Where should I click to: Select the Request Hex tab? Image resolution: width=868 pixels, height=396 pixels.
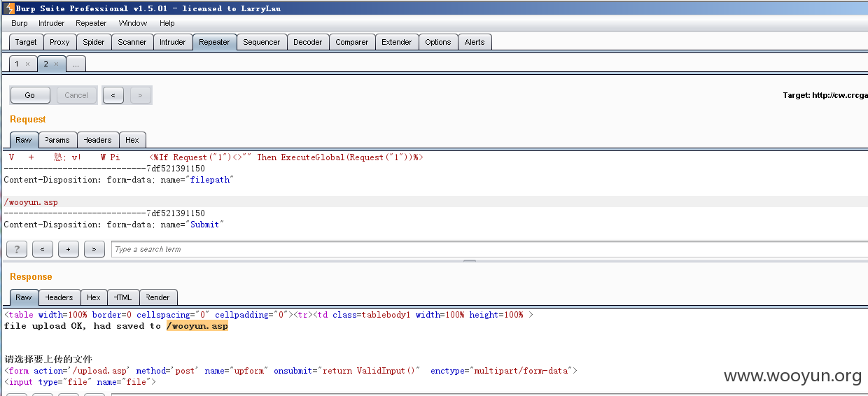[132, 140]
